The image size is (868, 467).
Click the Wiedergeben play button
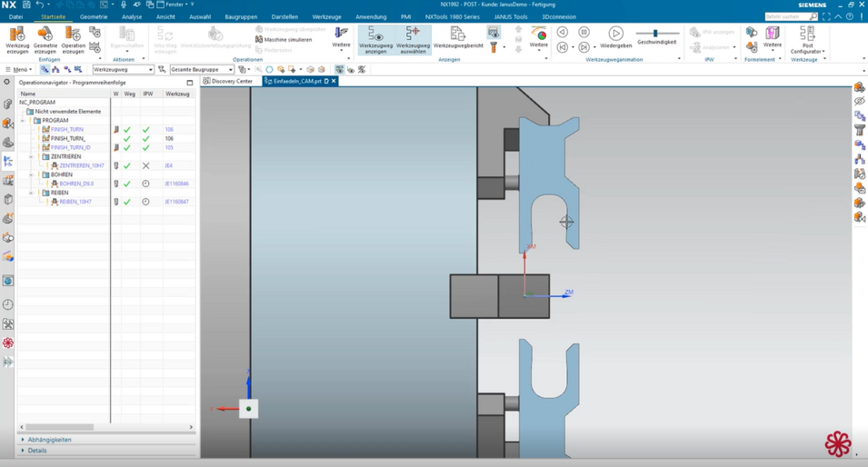point(615,37)
